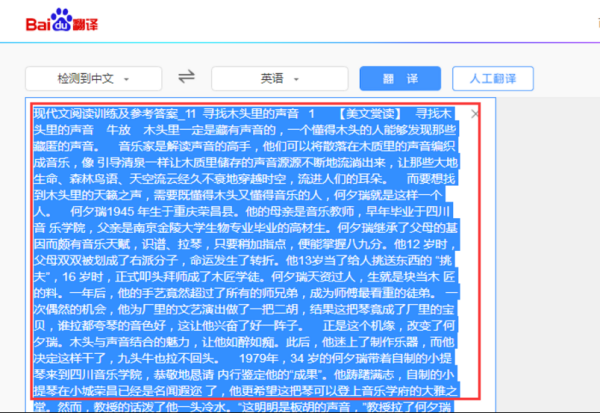Swap source and target languages

[186, 77]
